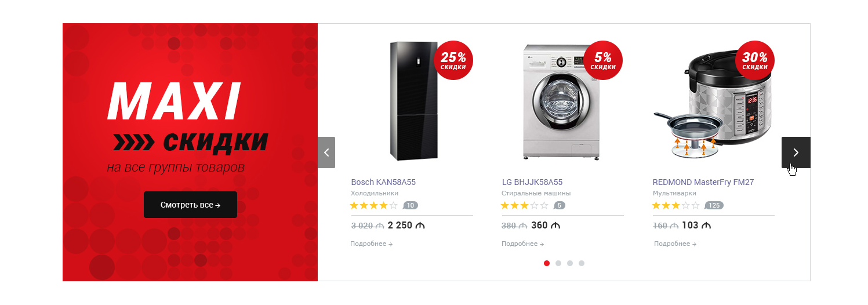Open the LG BHJJK58A55 product link
The width and height of the screenshot is (868, 305).
(532, 182)
